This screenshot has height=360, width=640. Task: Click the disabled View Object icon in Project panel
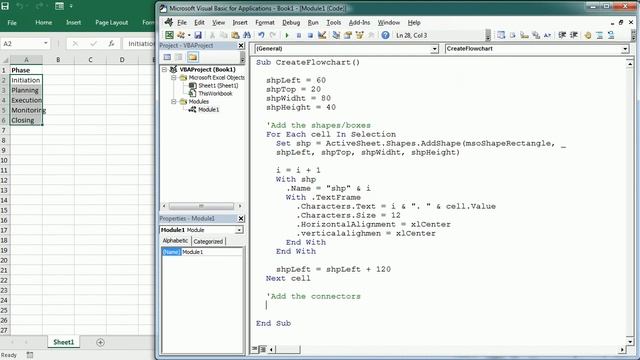tap(179, 57)
